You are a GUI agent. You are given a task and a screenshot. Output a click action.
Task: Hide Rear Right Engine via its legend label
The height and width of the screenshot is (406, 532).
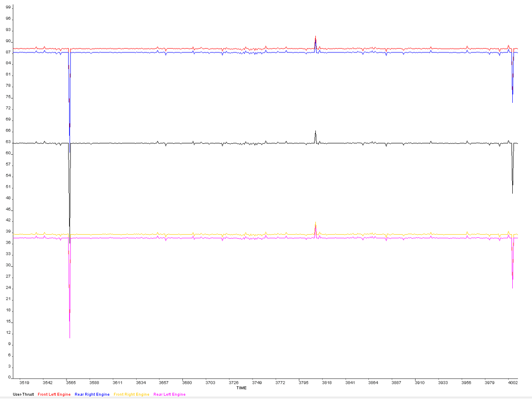click(x=92, y=395)
